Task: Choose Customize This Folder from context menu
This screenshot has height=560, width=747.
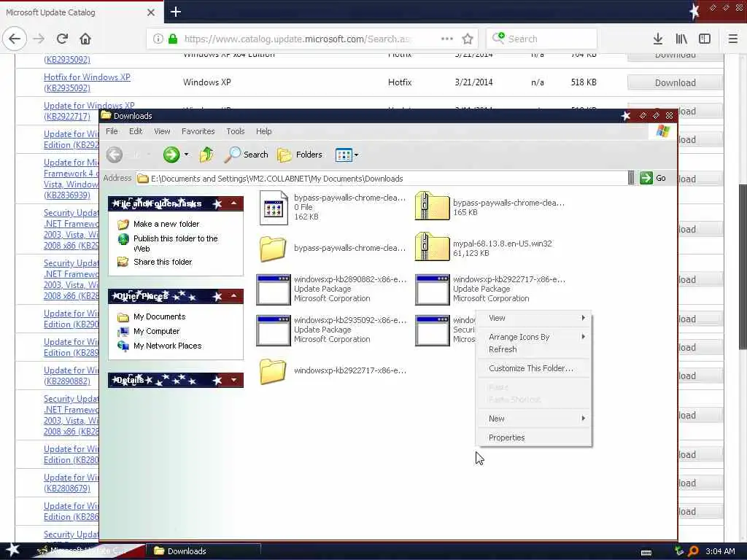Action: click(534, 368)
